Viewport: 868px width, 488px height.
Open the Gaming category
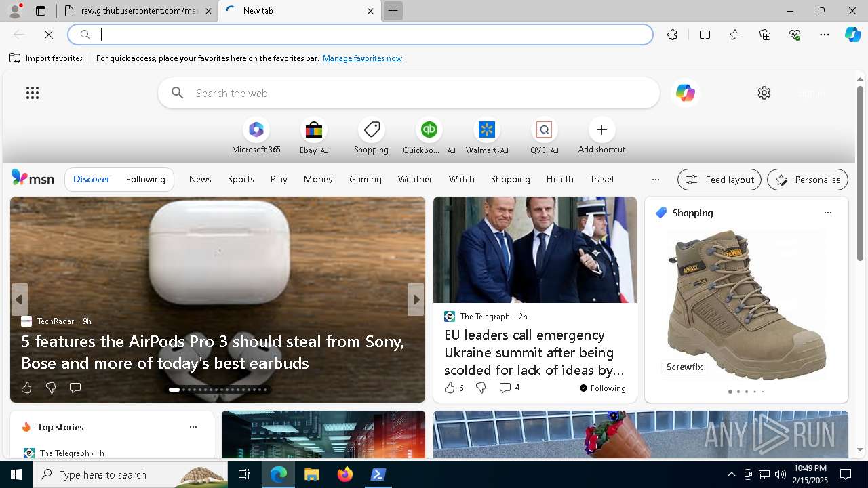pyautogui.click(x=366, y=179)
